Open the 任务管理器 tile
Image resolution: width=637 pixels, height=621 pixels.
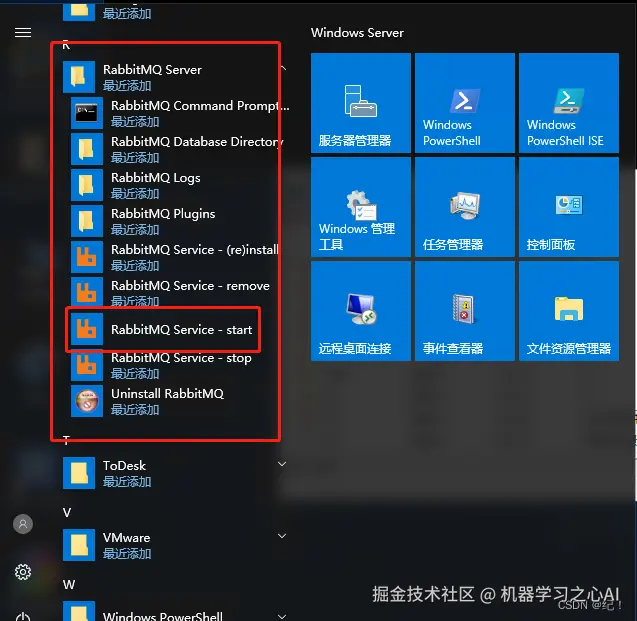click(465, 207)
